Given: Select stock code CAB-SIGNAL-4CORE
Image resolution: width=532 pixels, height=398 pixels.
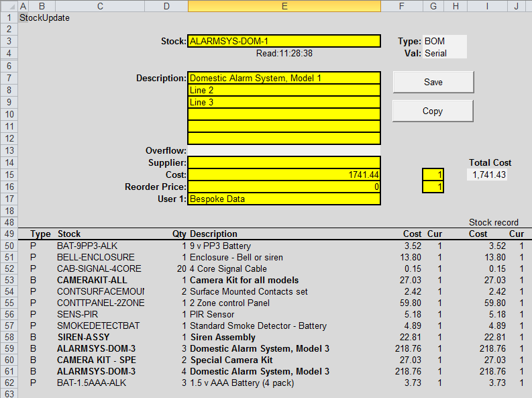Looking at the screenshot, I should 99,268.
